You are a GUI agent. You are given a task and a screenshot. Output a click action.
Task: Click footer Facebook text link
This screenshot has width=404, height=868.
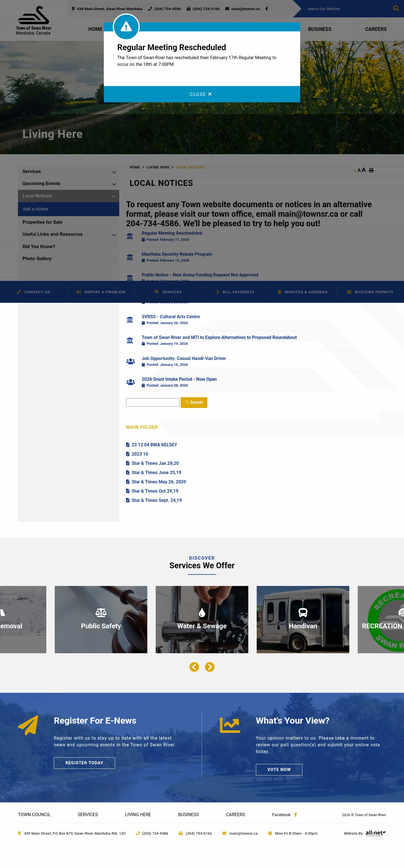pos(281,814)
